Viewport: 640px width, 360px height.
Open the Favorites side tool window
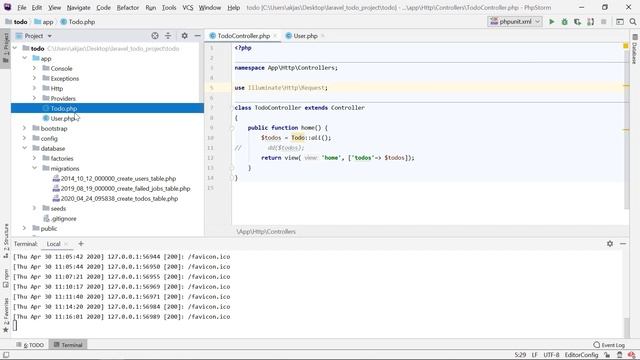(x=6, y=315)
